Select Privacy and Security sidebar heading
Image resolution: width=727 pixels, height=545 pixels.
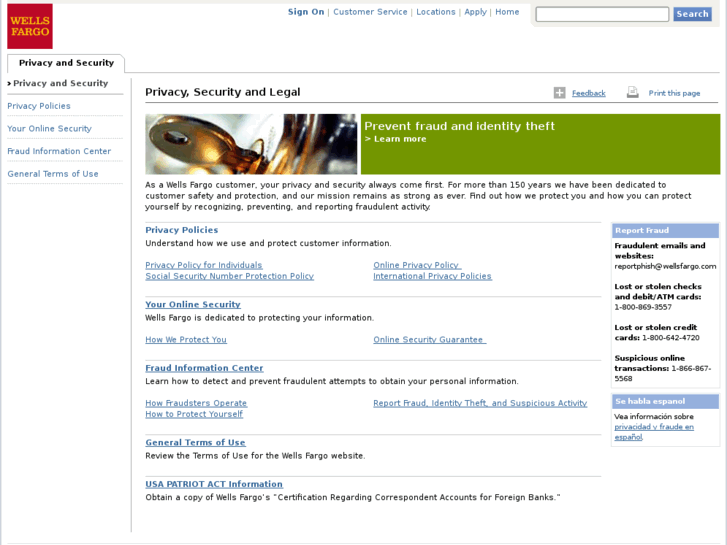point(60,83)
